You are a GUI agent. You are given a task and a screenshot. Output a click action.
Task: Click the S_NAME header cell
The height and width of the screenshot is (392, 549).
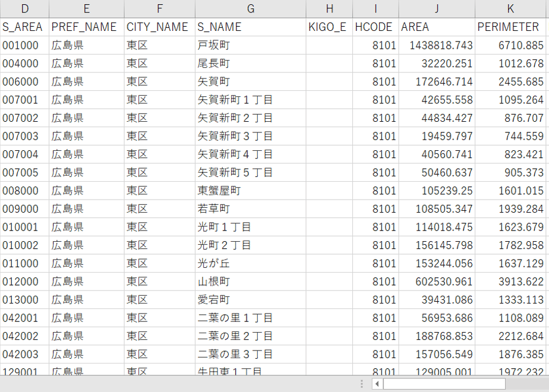tap(251, 27)
